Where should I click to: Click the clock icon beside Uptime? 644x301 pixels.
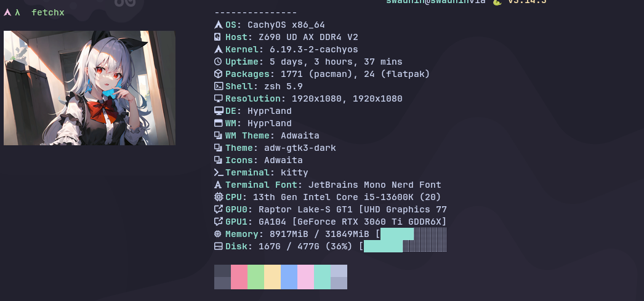click(x=218, y=62)
